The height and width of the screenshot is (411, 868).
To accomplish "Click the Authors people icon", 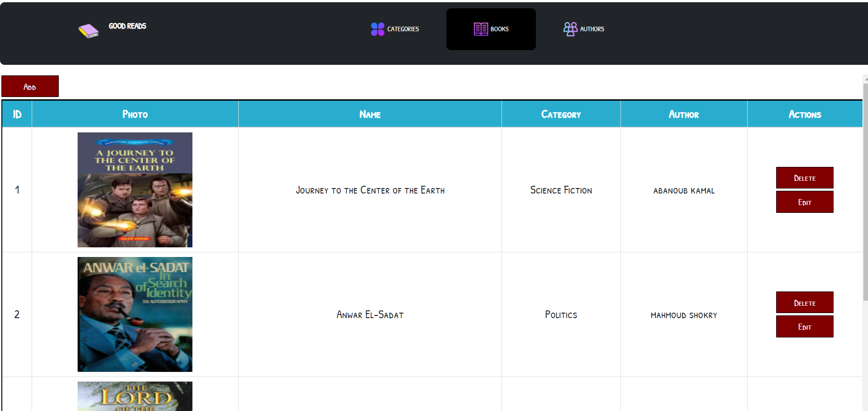I will pos(570,29).
